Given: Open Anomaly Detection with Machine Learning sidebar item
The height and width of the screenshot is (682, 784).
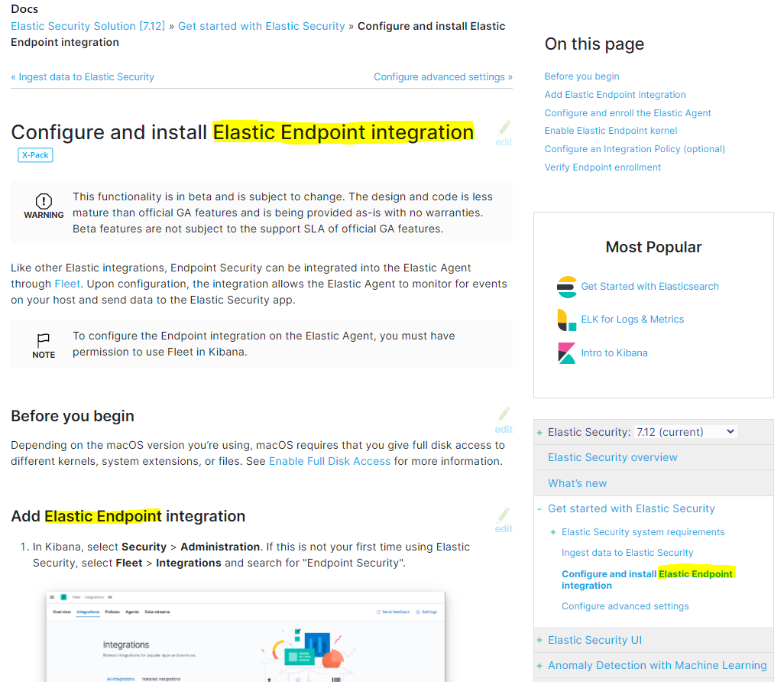Looking at the screenshot, I should (x=657, y=665).
